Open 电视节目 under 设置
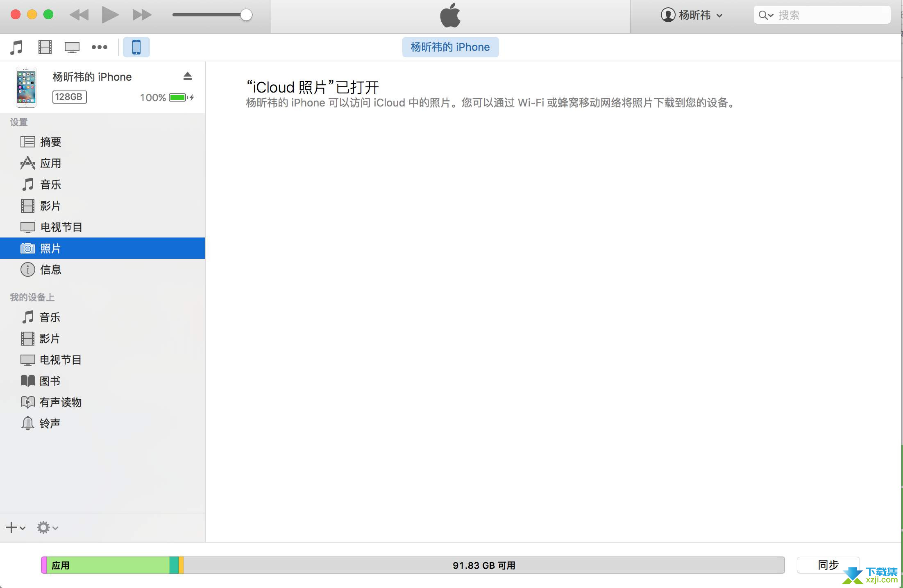Image resolution: width=903 pixels, height=588 pixels. [x=102, y=227]
